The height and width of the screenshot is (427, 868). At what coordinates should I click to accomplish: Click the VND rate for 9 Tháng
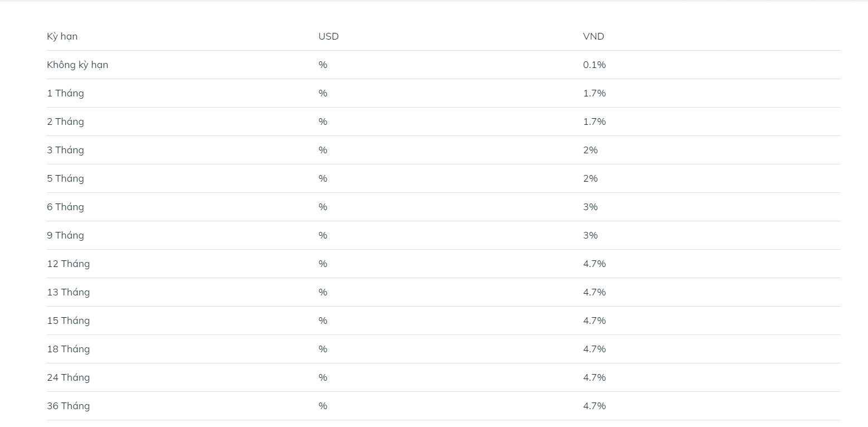point(591,235)
